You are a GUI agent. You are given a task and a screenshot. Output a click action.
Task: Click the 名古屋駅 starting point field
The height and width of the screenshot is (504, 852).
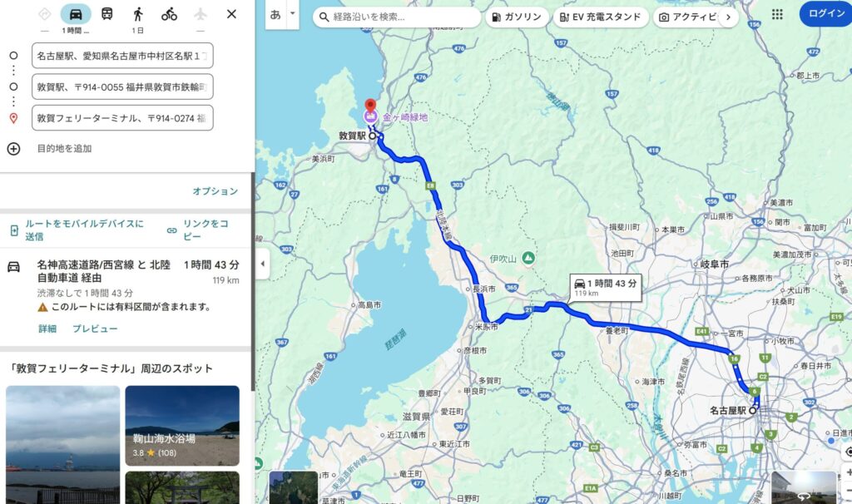click(x=122, y=56)
